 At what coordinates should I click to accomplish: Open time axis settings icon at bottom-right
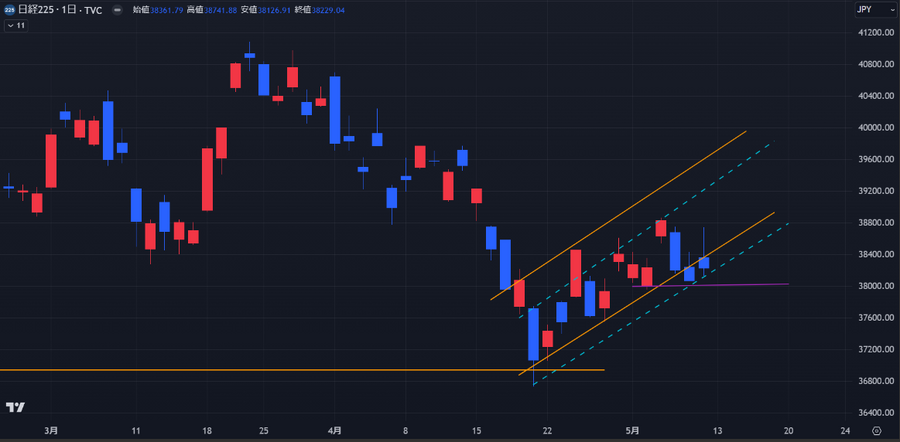point(876,431)
